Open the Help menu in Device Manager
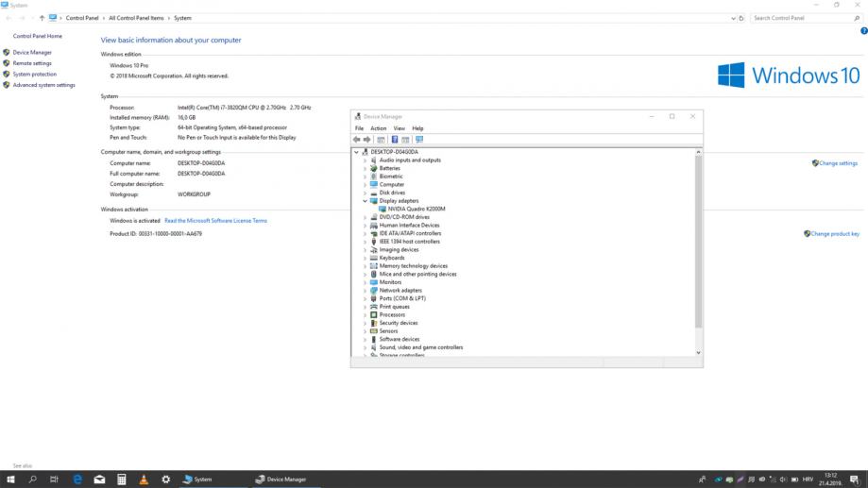The height and width of the screenshot is (488, 868). 417,128
